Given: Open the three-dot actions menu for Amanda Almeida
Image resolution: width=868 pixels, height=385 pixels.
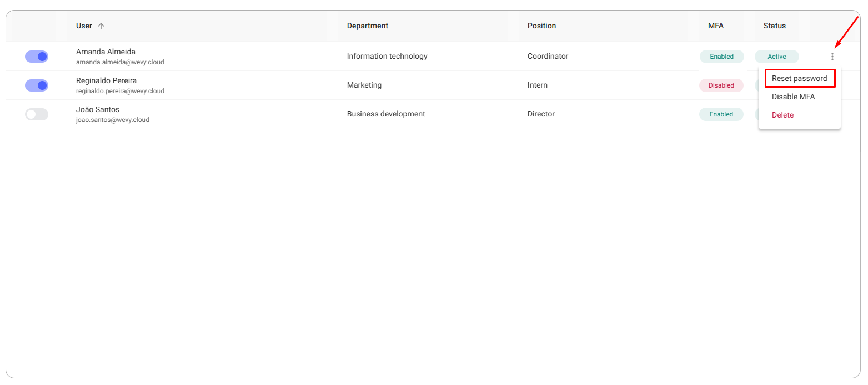Looking at the screenshot, I should coord(832,57).
